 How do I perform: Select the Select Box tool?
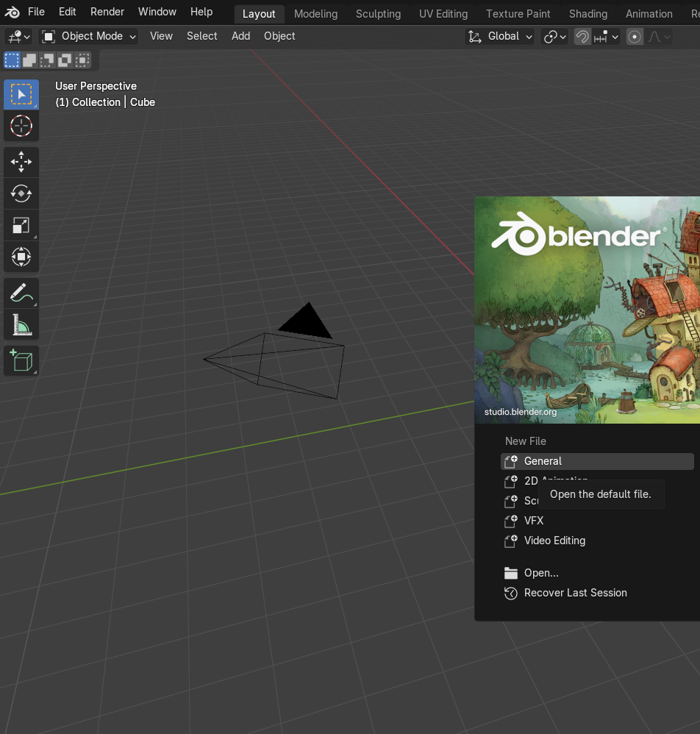point(21,95)
